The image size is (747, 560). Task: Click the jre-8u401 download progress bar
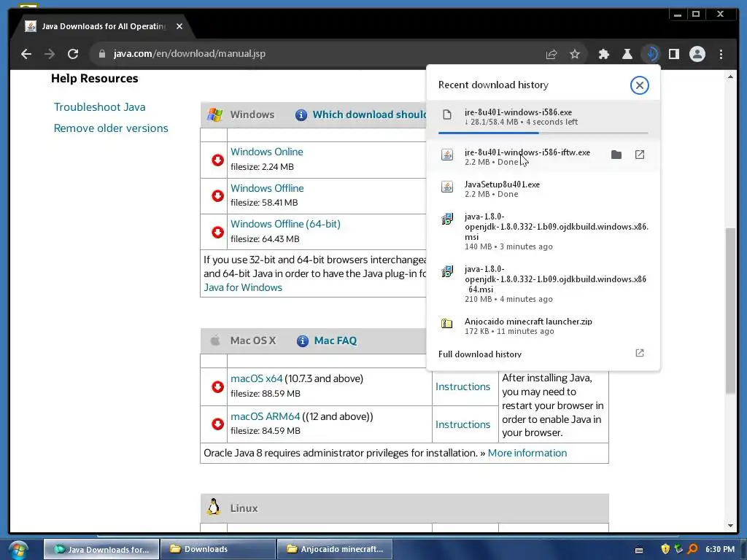coord(543,133)
